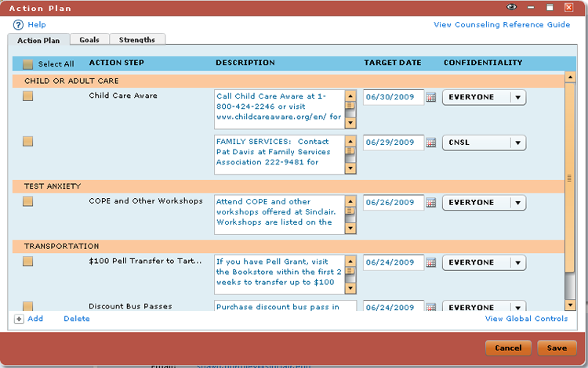This screenshot has width=588, height=368.
Task: Open calendar picker for 06/26/2009 date
Action: tap(430, 203)
